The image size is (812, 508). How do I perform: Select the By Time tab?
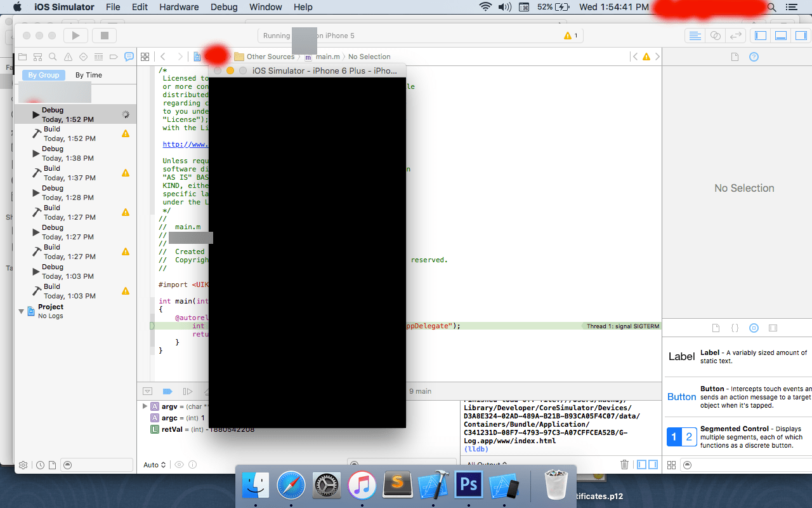(89, 75)
